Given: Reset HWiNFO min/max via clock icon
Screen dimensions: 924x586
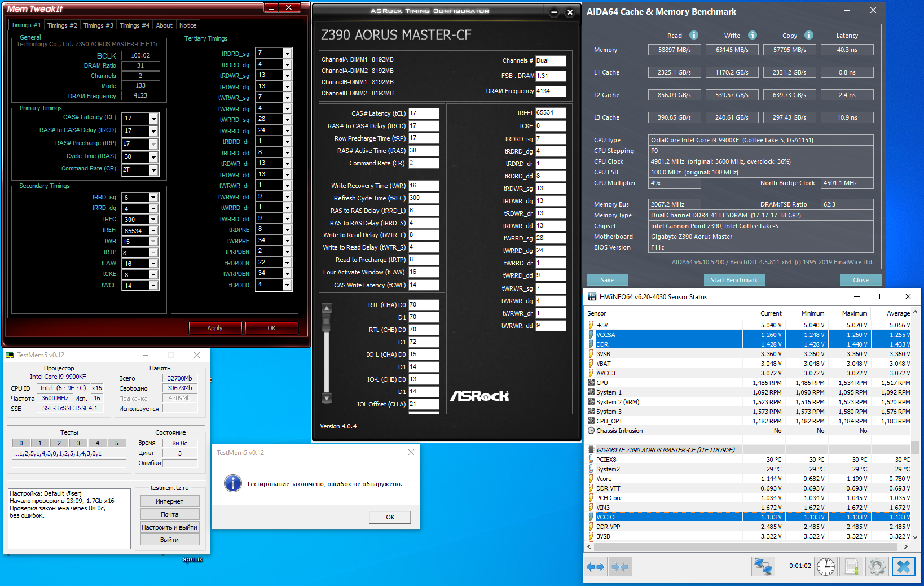Looking at the screenshot, I should click(826, 566).
